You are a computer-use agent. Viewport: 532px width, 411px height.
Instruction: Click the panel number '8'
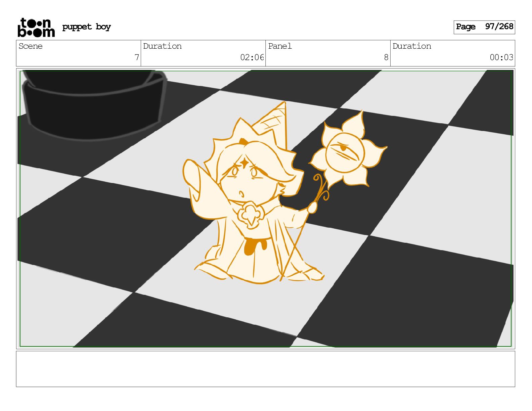[x=386, y=57]
